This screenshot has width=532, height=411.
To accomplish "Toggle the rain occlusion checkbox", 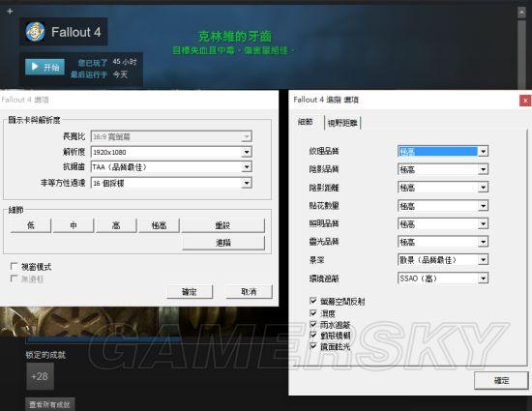I will (313, 324).
